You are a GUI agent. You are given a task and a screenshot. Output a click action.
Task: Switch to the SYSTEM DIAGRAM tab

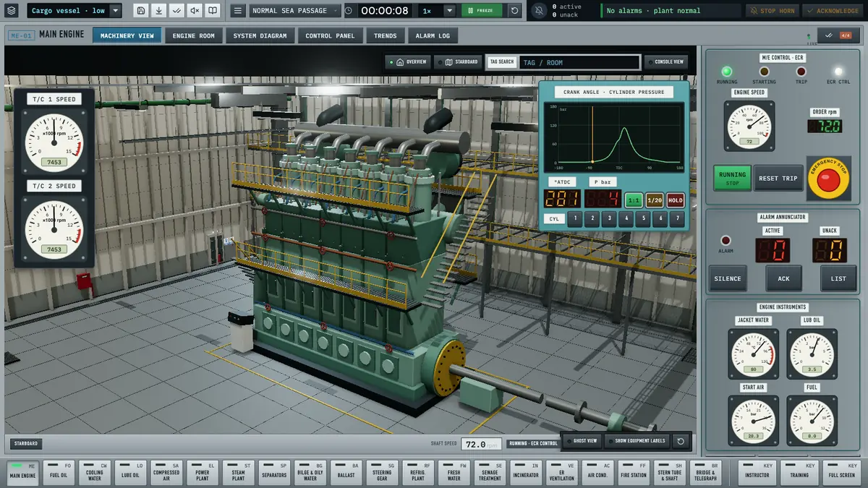click(x=260, y=35)
